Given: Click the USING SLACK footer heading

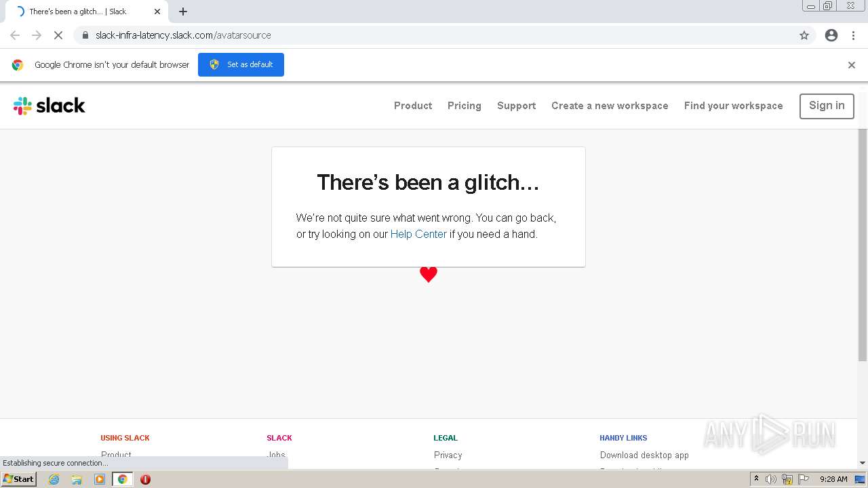Looking at the screenshot, I should coord(125,438).
